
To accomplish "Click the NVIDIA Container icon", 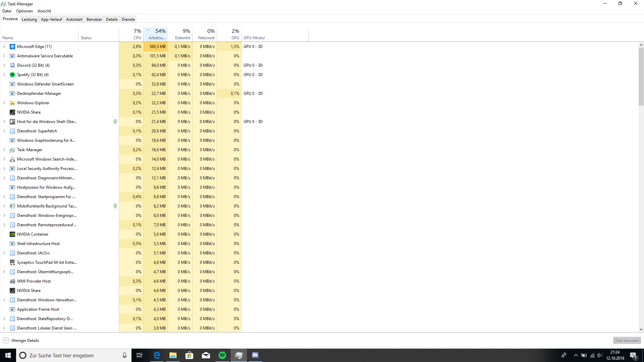I will [x=12, y=234].
